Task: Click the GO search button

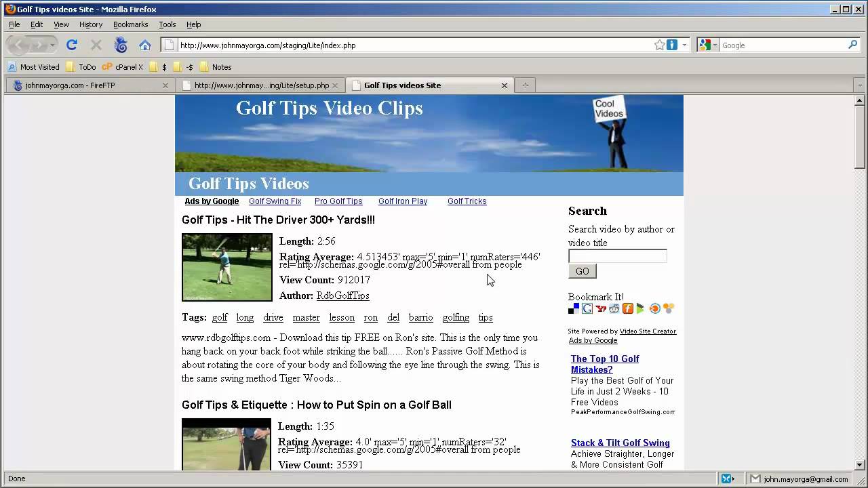Action: [x=583, y=271]
